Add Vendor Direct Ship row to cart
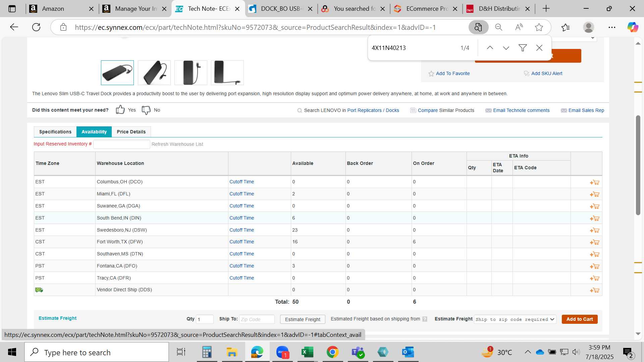644x362 pixels. tap(594, 290)
